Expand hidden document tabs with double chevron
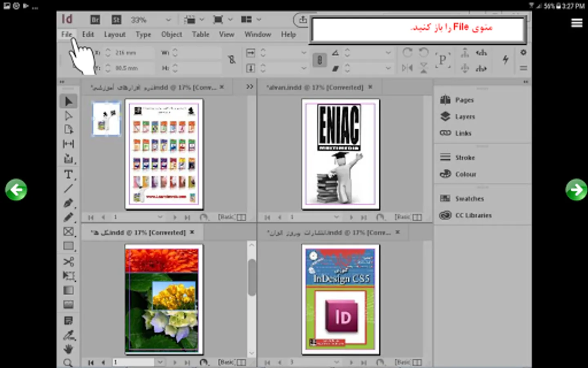 [x=249, y=87]
